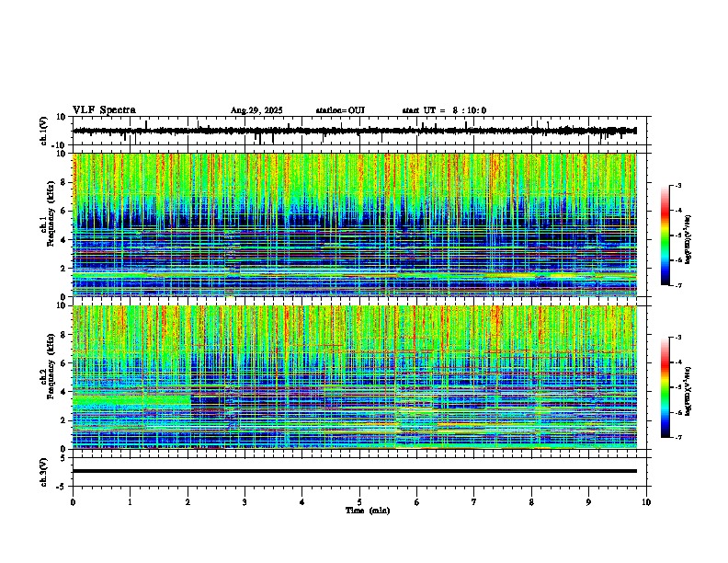Click tick label "9" on Time axis
Screen dimensions: 728x563
(x=588, y=502)
